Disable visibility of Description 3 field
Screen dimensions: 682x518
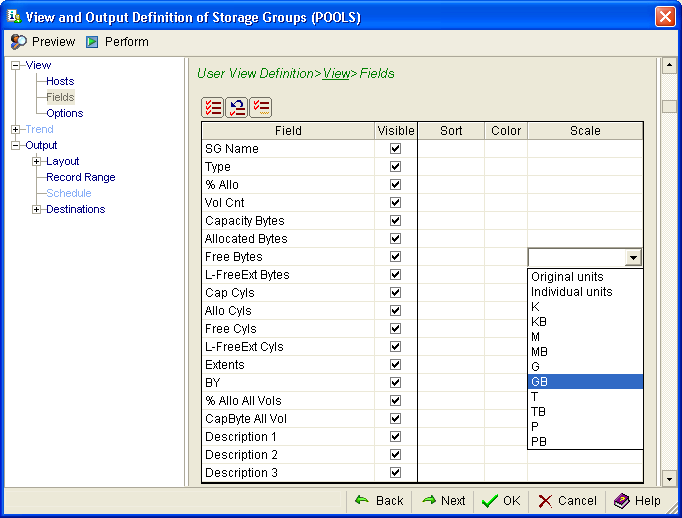pyautogui.click(x=395, y=473)
